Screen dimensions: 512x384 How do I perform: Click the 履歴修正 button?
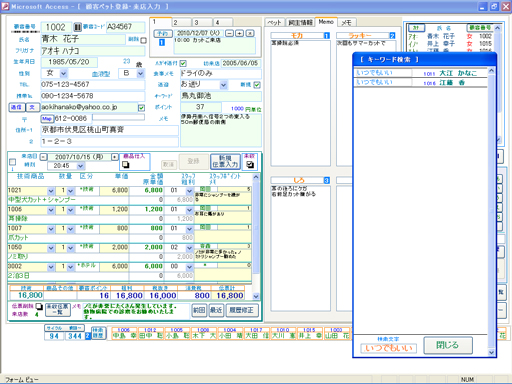(242, 310)
